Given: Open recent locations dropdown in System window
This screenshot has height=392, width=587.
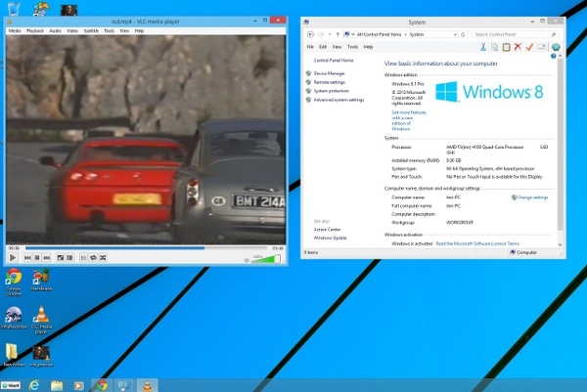Looking at the screenshot, I should click(x=330, y=34).
